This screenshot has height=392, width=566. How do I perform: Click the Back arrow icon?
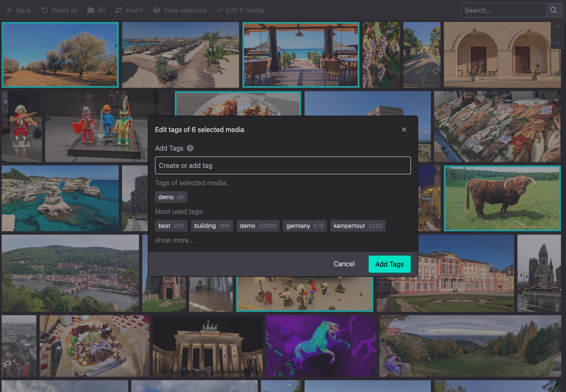click(x=10, y=10)
